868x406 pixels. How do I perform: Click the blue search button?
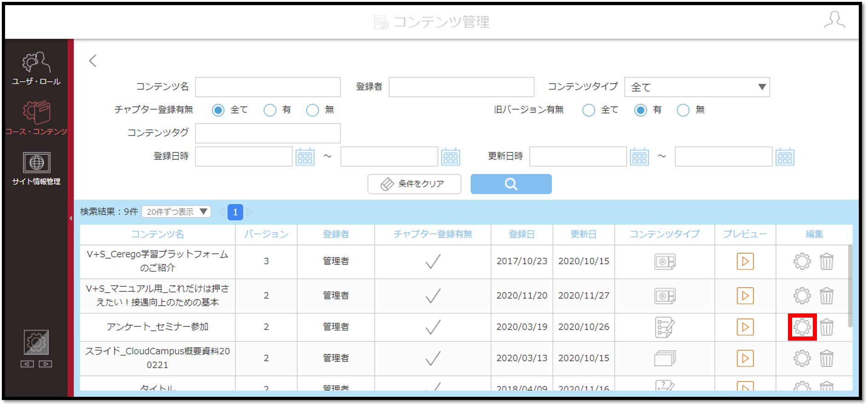[x=511, y=184]
